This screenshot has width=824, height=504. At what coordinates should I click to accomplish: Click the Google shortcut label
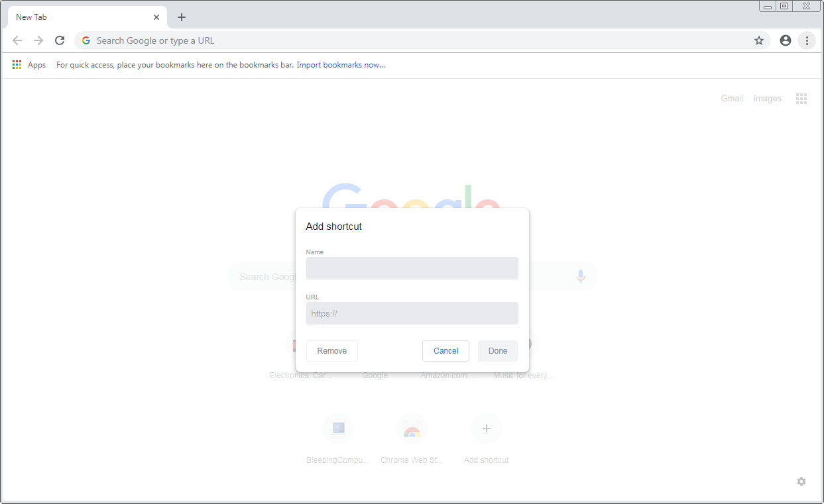[x=375, y=376]
